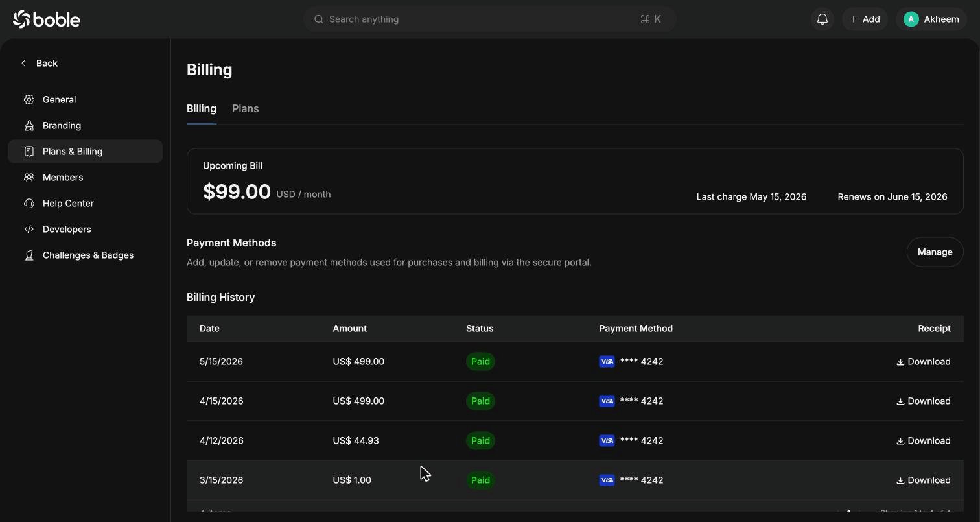Click the US$ 1.00 amount
The image size is (980, 522).
click(x=352, y=480)
